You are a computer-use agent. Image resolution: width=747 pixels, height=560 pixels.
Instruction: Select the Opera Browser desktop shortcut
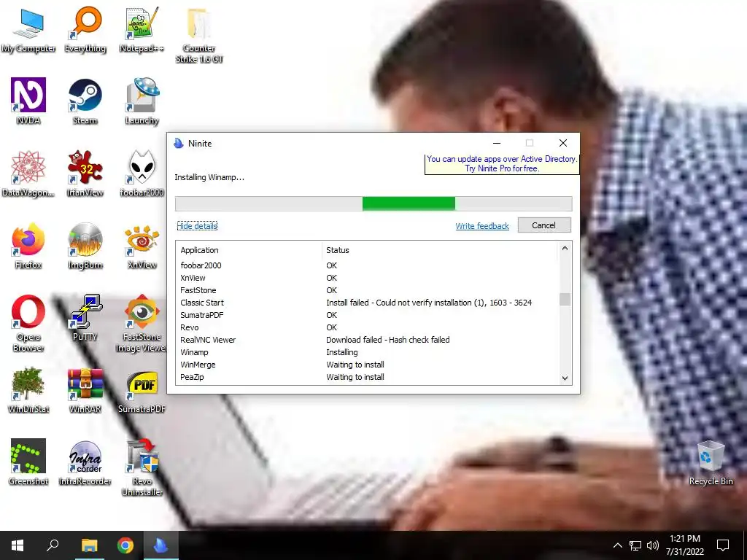pyautogui.click(x=28, y=324)
